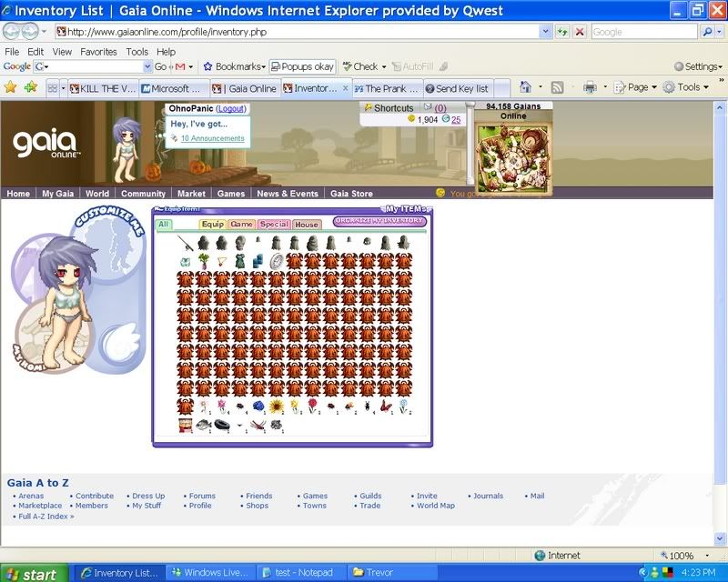Viewport: 728px width, 582px height.
Task: Click the search magnifier icon
Action: (707, 32)
